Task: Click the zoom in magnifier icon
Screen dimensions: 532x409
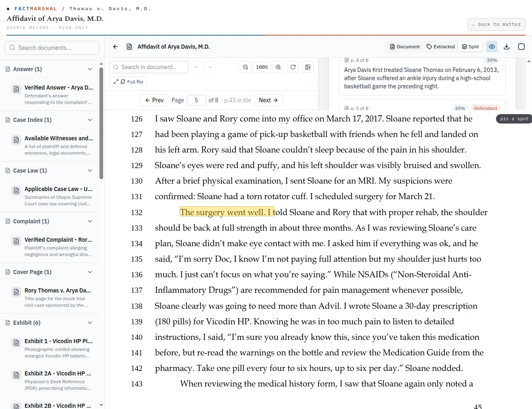Action: (x=278, y=67)
